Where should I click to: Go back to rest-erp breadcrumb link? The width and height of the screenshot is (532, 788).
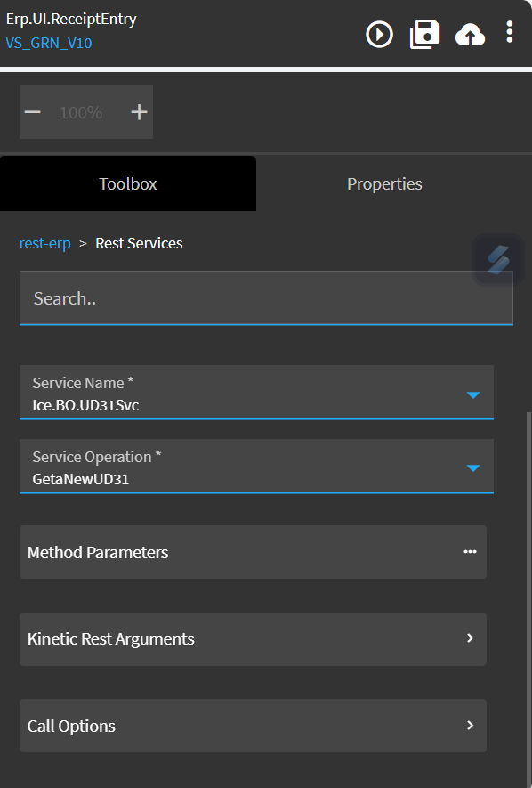pos(45,243)
